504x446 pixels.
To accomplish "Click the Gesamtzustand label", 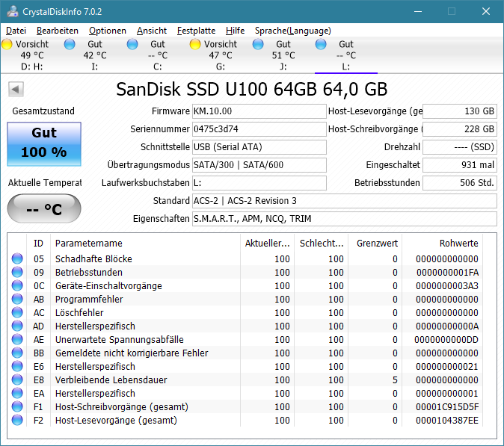I will tap(43, 111).
